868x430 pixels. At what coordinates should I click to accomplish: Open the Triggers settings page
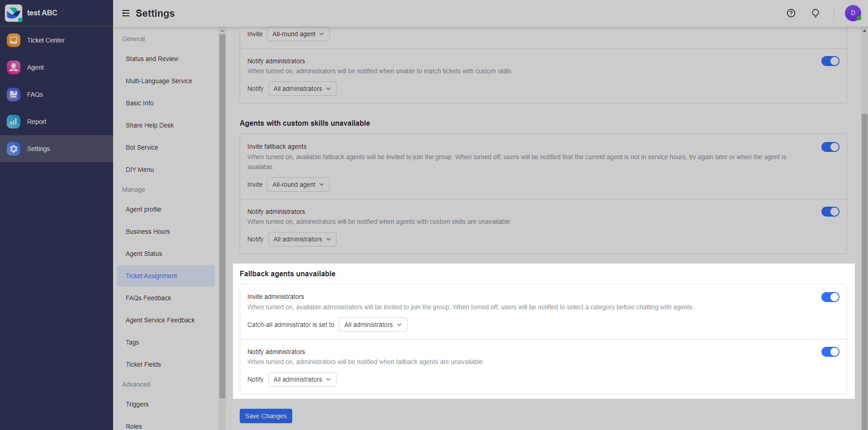point(137,404)
